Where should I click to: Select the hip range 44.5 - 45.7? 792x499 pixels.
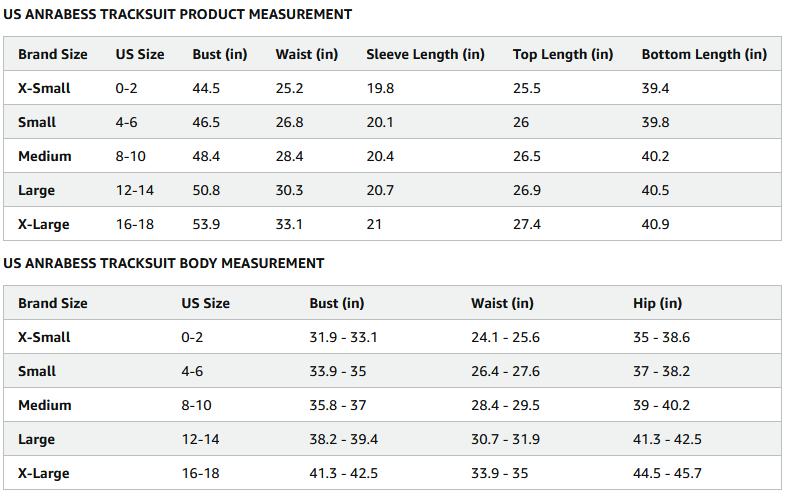click(x=667, y=473)
